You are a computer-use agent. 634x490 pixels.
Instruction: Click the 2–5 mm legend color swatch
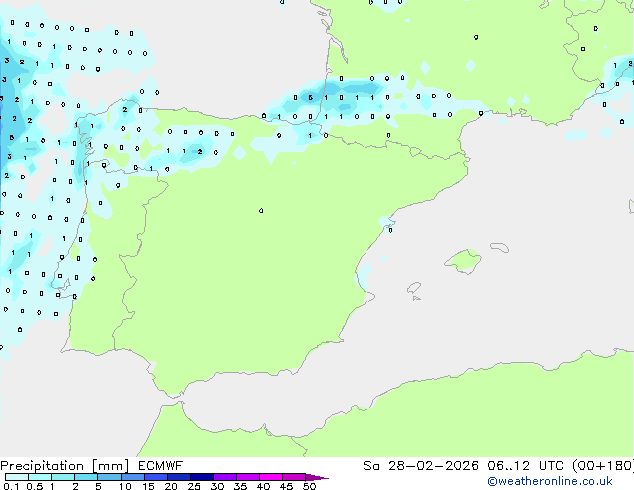pos(86,477)
